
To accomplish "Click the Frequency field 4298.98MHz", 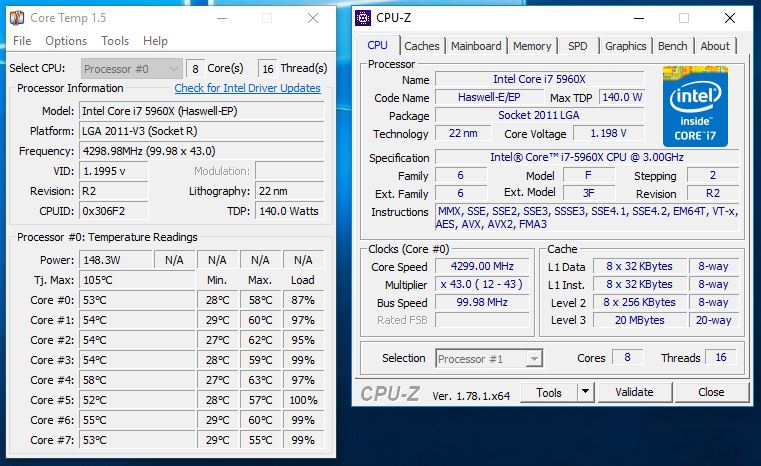I will coord(201,151).
